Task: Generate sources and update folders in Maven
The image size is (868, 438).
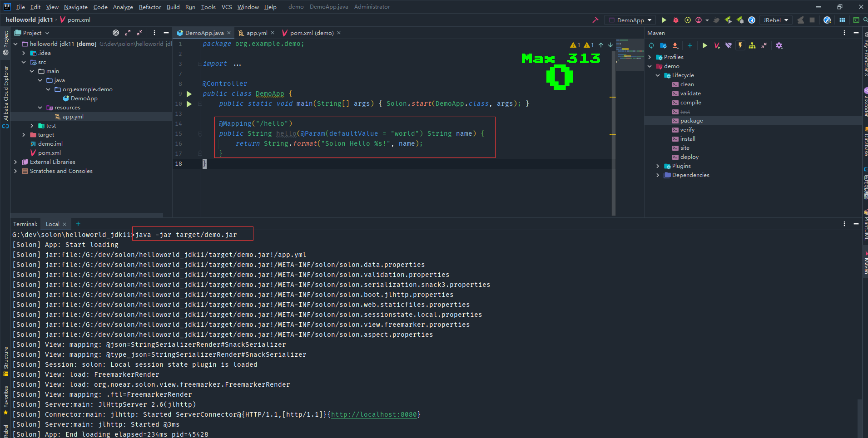Action: 663,45
